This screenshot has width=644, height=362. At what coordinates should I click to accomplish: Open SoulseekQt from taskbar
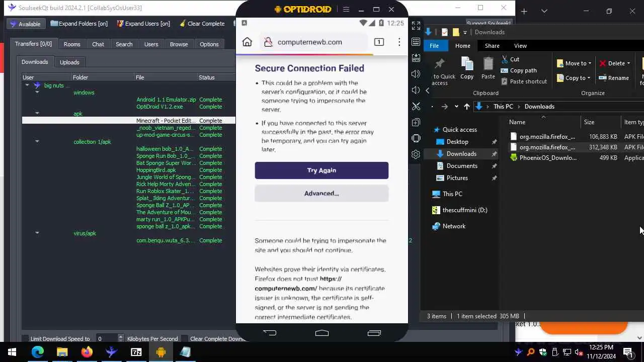click(x=112, y=352)
